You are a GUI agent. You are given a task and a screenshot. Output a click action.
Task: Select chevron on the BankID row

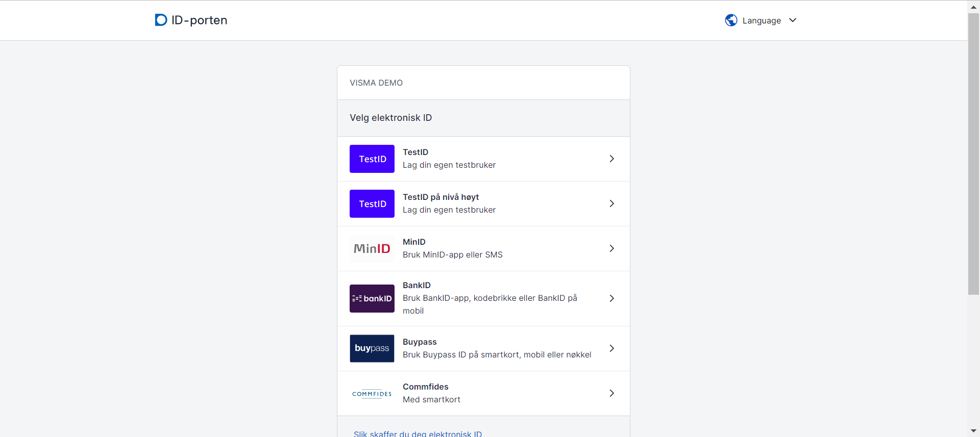611,298
